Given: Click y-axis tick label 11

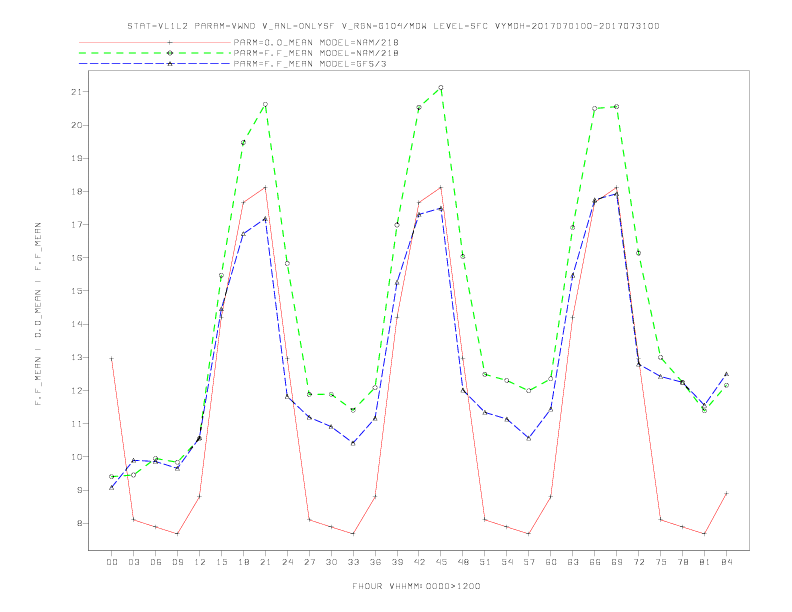Looking at the screenshot, I should 77,424.
